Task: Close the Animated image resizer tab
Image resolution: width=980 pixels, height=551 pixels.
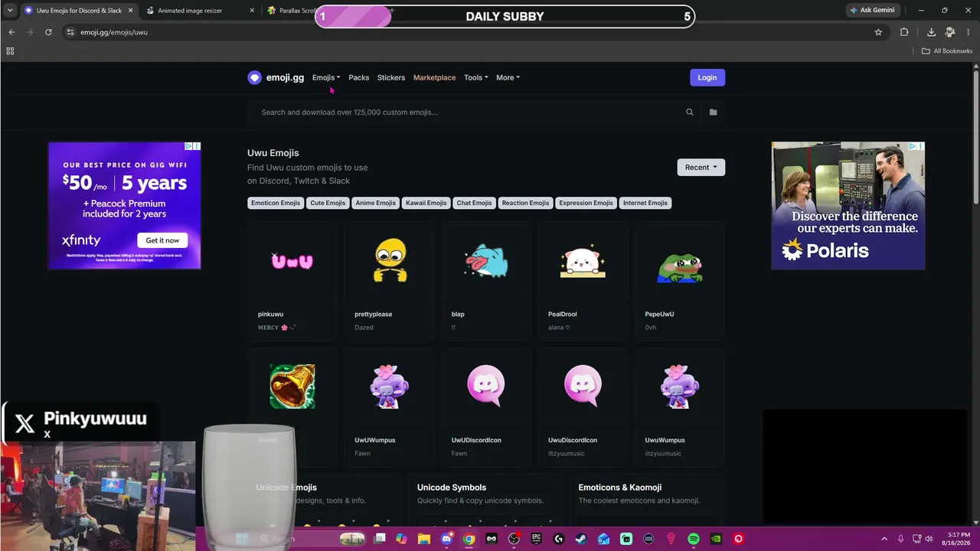Action: pyautogui.click(x=253, y=11)
